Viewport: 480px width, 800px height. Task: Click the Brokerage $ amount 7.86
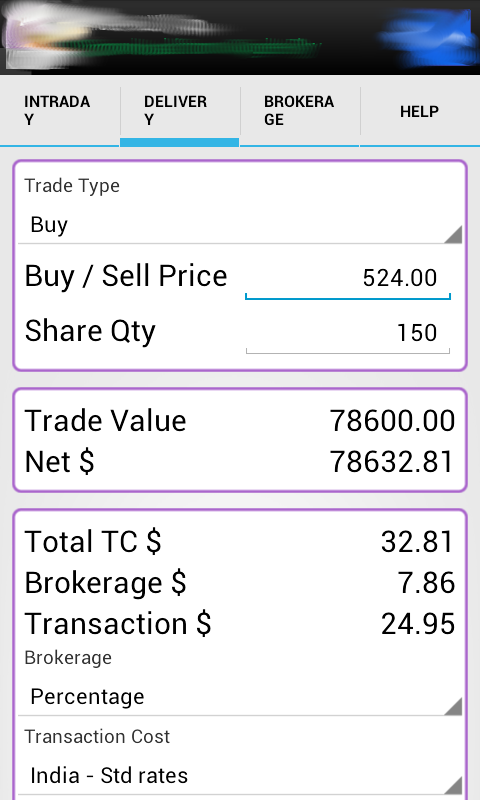coord(426,583)
